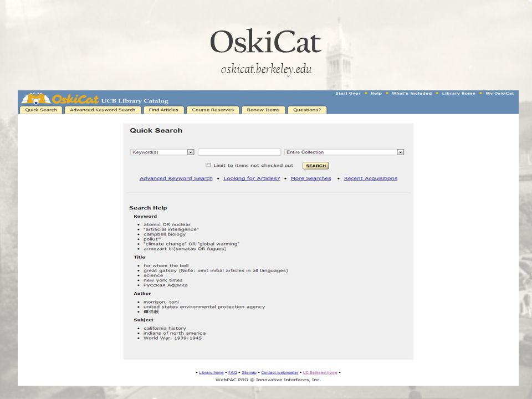Viewport: 532px width, 399px height.
Task: Enable Limit to items not checked out
Action: (208, 165)
